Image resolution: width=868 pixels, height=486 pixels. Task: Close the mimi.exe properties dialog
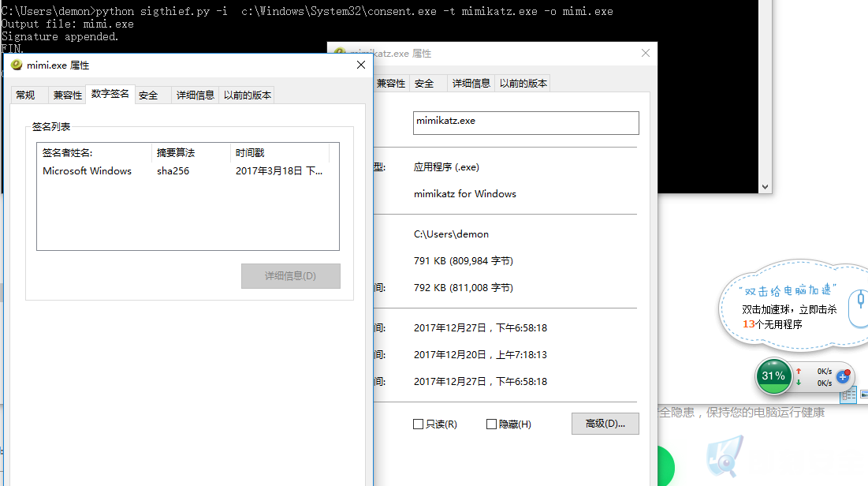point(361,65)
